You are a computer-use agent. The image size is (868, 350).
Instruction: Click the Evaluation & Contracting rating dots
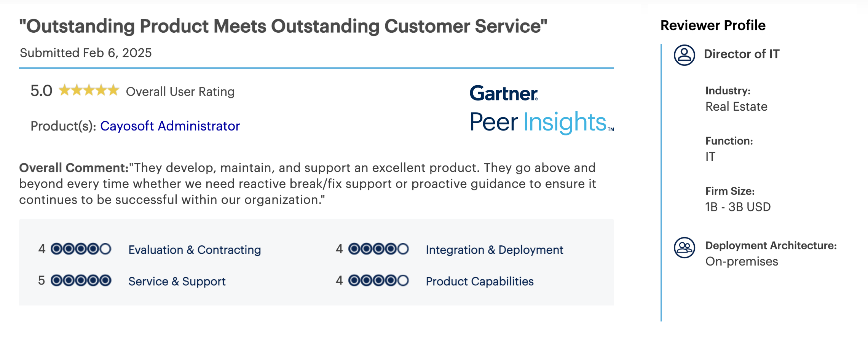coord(81,249)
